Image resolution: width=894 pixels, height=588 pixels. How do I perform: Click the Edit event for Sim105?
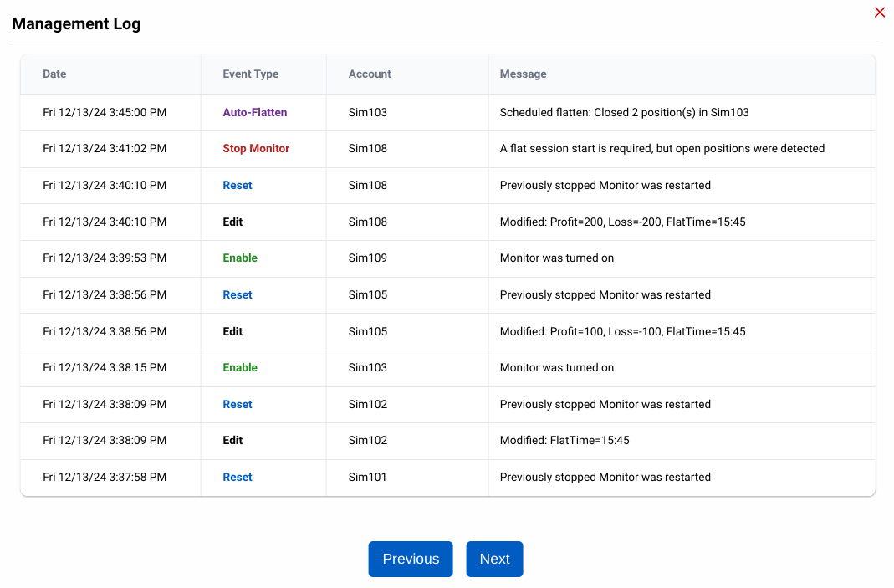tap(232, 331)
